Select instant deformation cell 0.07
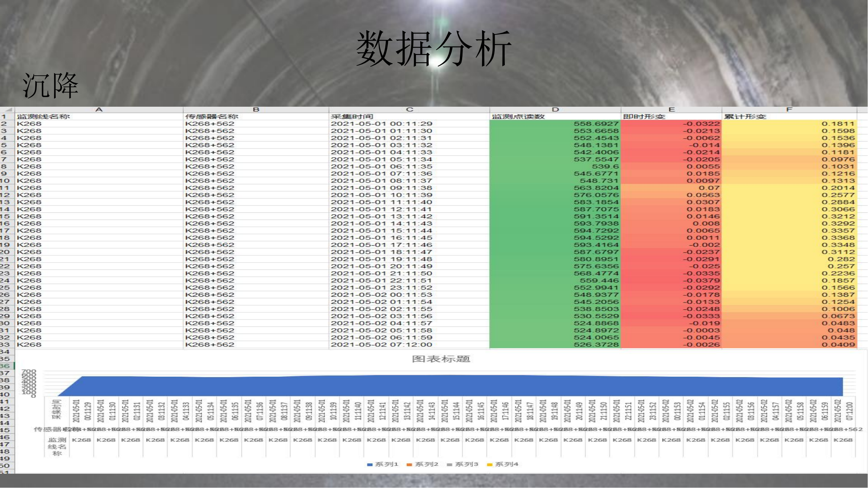 pyautogui.click(x=671, y=188)
